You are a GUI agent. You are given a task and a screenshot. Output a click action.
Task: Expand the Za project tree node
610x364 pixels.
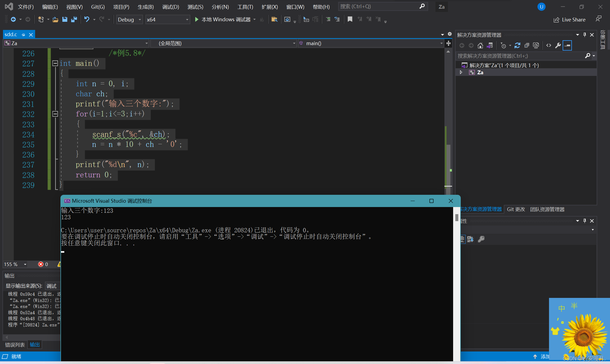coord(461,72)
